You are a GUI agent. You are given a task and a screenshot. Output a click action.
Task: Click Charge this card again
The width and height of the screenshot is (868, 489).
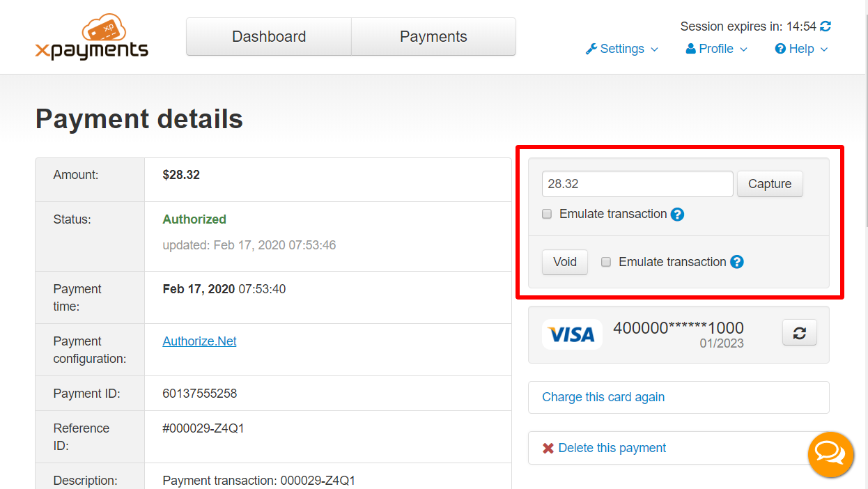[x=603, y=397]
